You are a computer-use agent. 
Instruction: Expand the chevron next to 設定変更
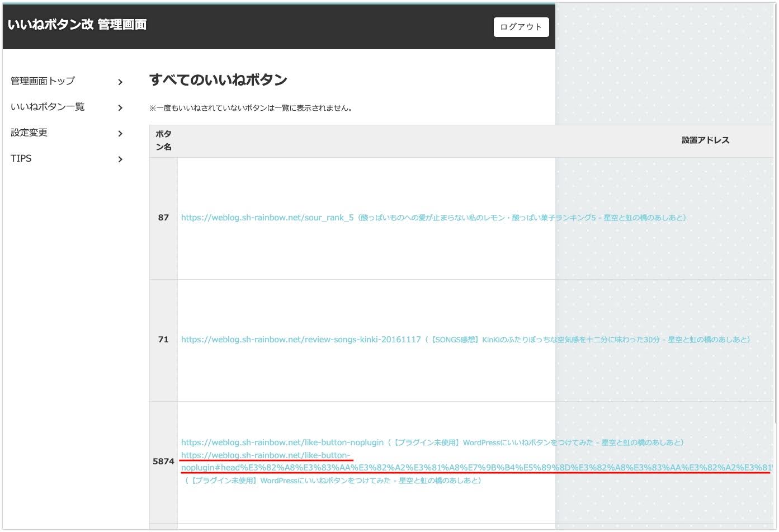(x=120, y=134)
